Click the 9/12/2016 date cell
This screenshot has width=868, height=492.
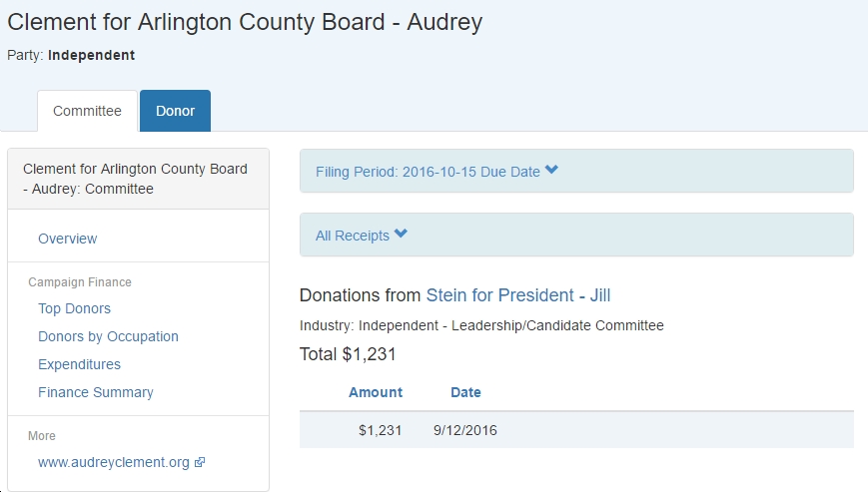point(465,430)
